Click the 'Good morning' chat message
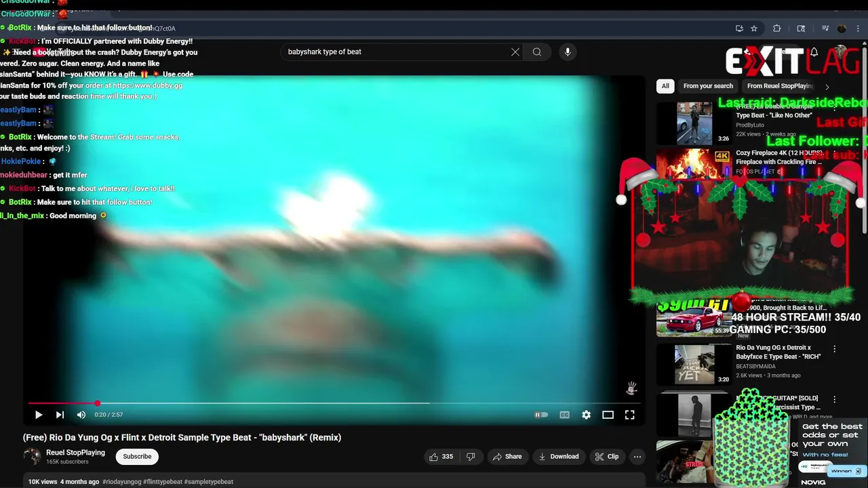Screen dimensions: 868x488 (x=54, y=216)
